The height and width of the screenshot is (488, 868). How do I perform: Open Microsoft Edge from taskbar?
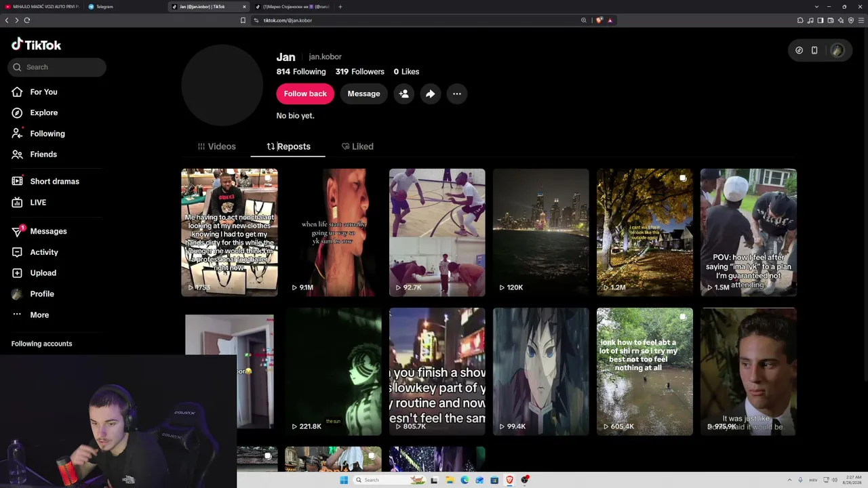(465, 480)
